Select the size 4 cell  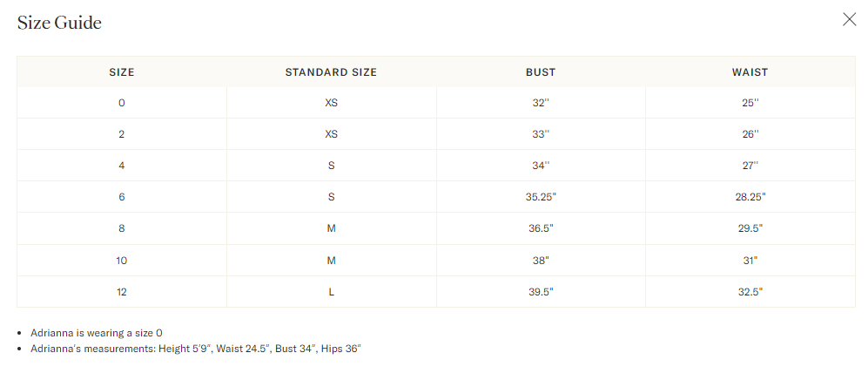(121, 166)
